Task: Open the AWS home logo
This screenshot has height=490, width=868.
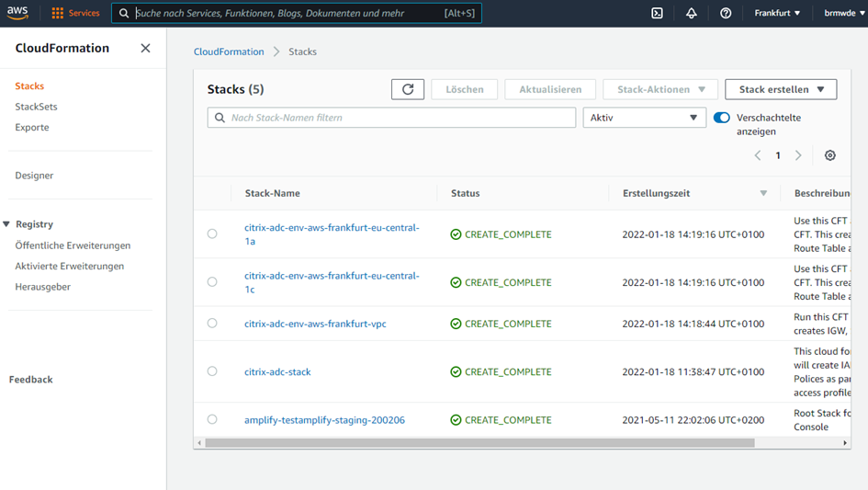Action: [17, 13]
